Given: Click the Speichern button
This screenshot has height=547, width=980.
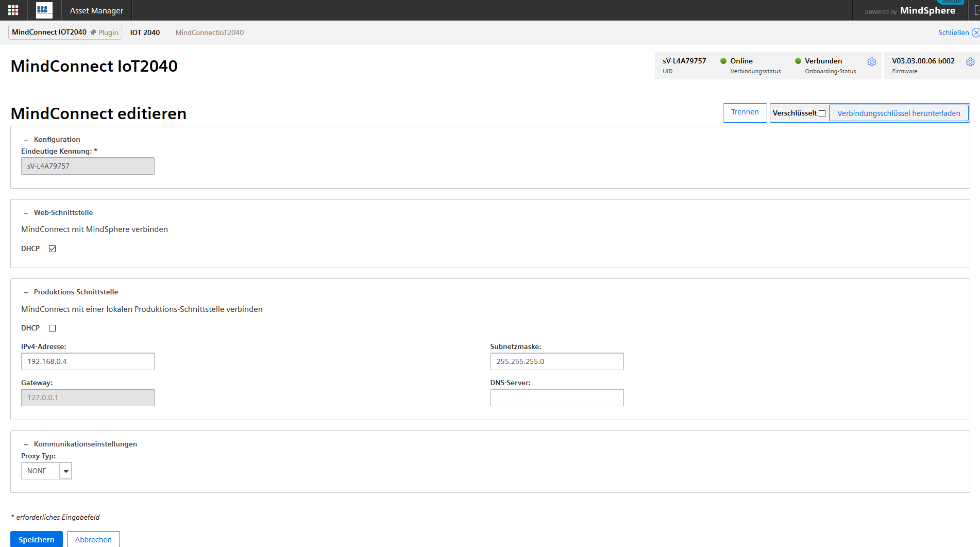Looking at the screenshot, I should (37, 539).
